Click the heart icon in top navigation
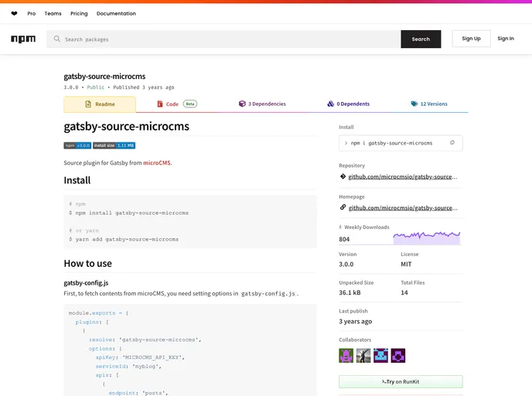 point(14,14)
